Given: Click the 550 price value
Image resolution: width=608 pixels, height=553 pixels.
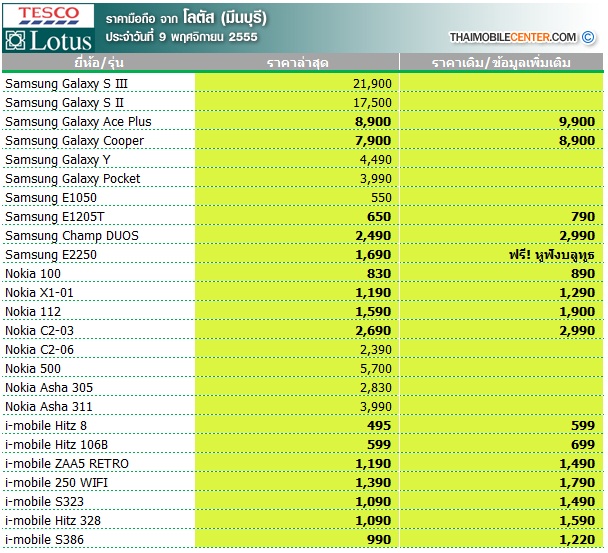Looking at the screenshot, I should click(382, 198).
